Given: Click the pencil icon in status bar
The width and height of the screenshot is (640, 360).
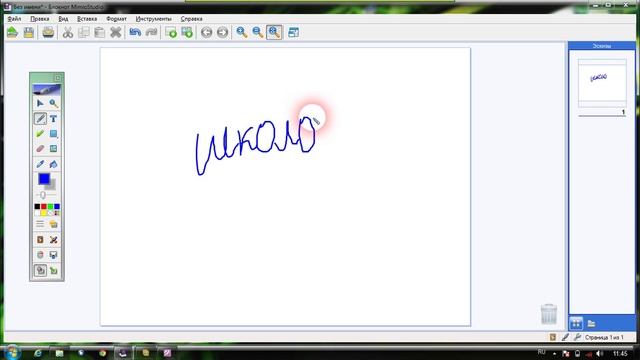Looking at the screenshot, I should pos(565,337).
